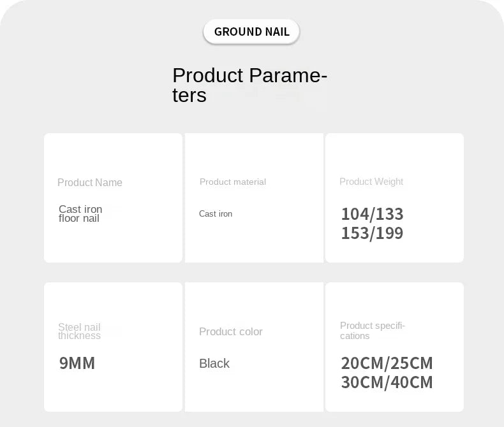Select the Cast iron floor nail text

click(80, 213)
